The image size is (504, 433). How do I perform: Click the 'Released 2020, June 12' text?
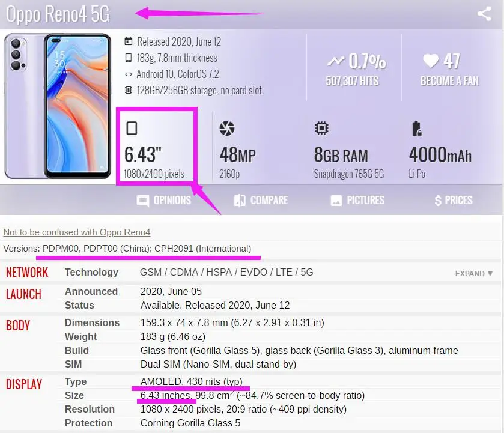(179, 41)
